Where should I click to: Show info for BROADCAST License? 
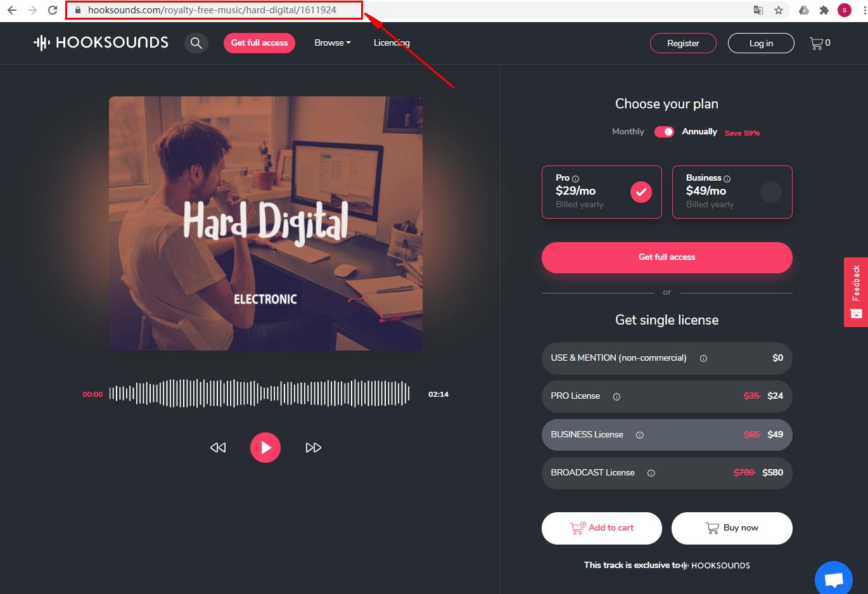651,473
